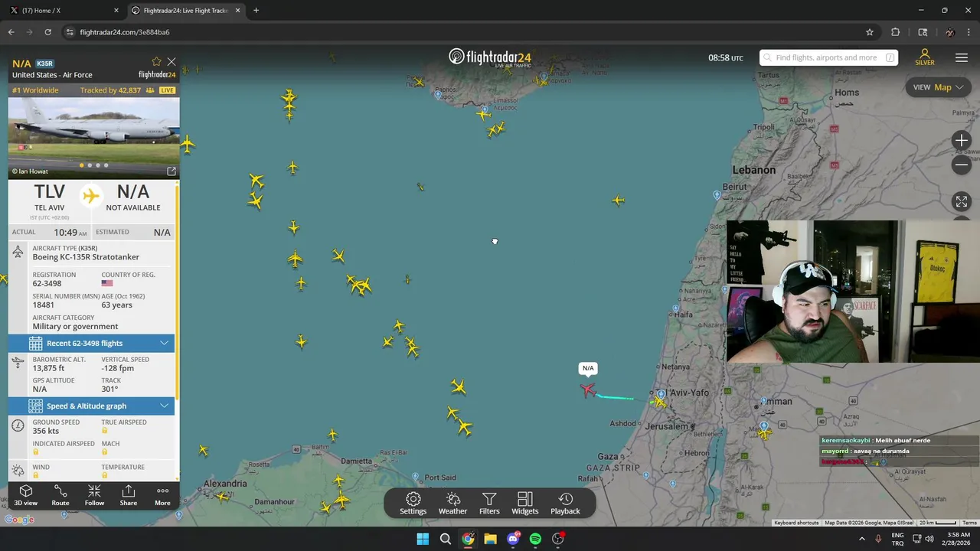
Task: Expand Recent 62-3498 flights section
Action: tap(91, 343)
